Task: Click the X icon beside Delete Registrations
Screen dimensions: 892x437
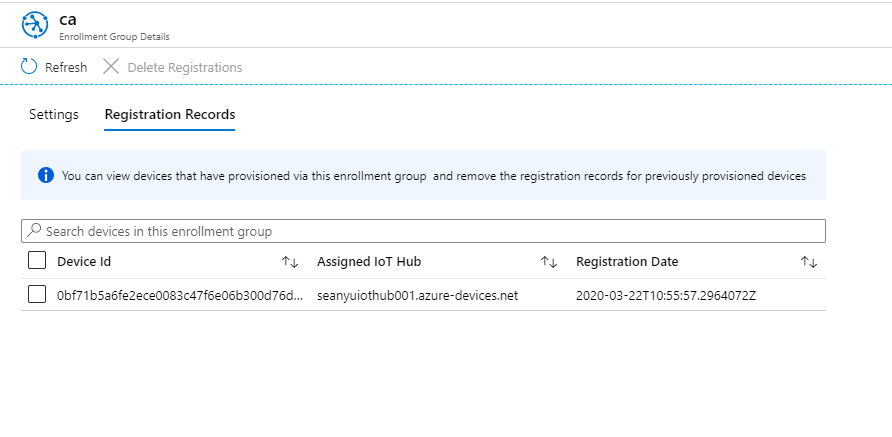Action: tap(111, 67)
